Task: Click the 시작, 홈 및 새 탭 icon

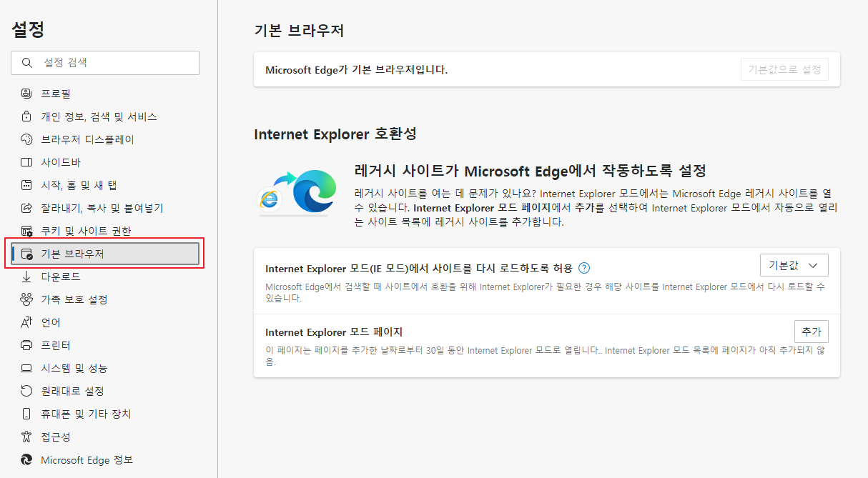Action: (27, 185)
